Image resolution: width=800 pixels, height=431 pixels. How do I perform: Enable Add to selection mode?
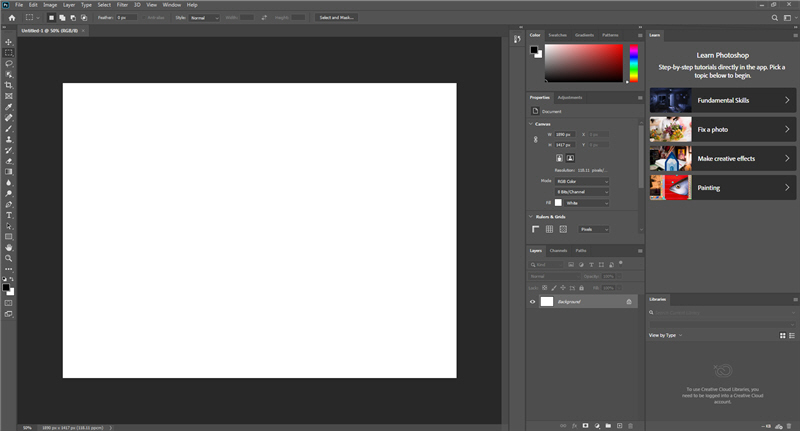pos(62,17)
